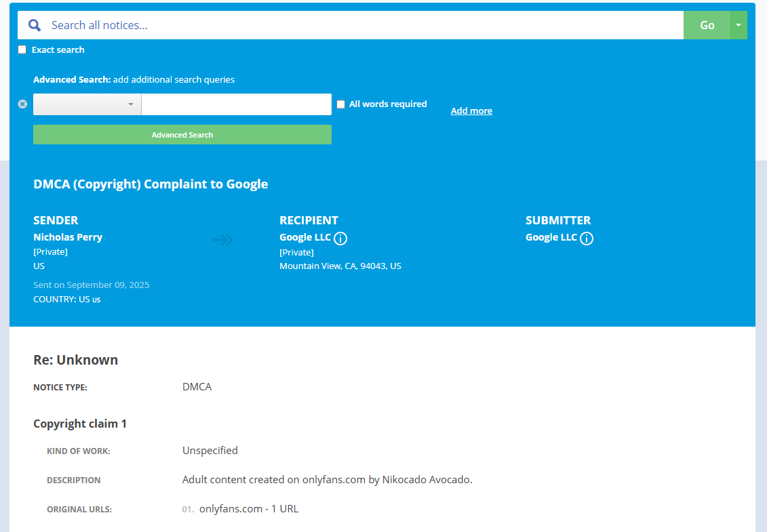Screen dimensions: 767x532
Task: Click the green Go button
Action: [x=707, y=25]
